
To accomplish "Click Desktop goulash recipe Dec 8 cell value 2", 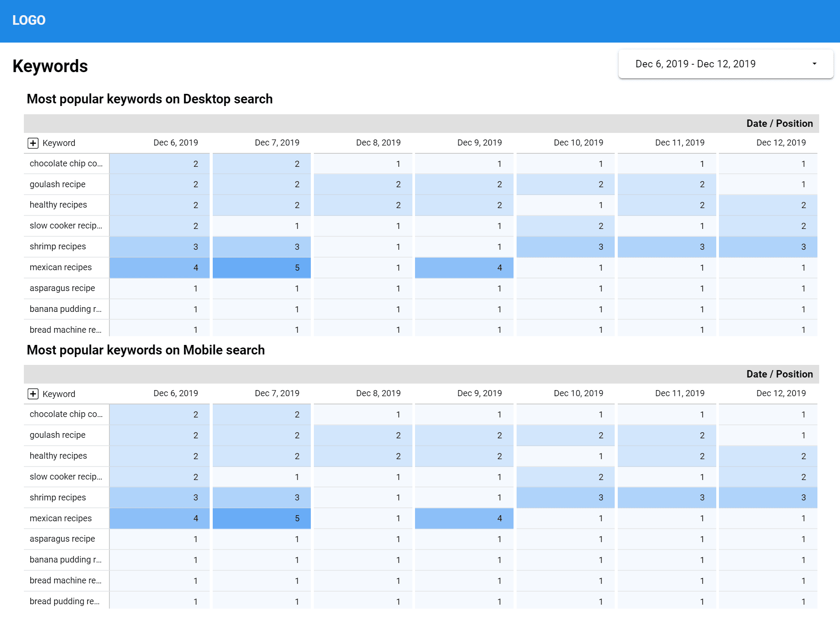I will tap(363, 184).
